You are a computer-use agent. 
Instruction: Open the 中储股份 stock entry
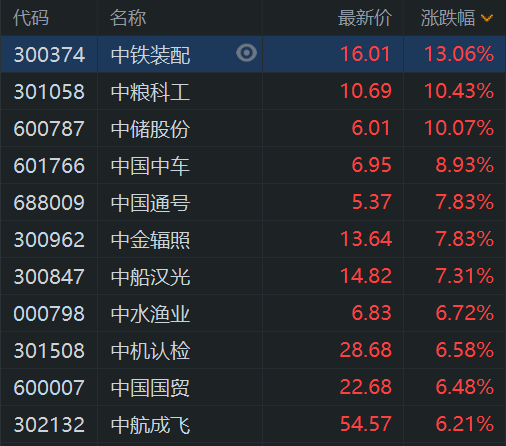[x=150, y=129]
